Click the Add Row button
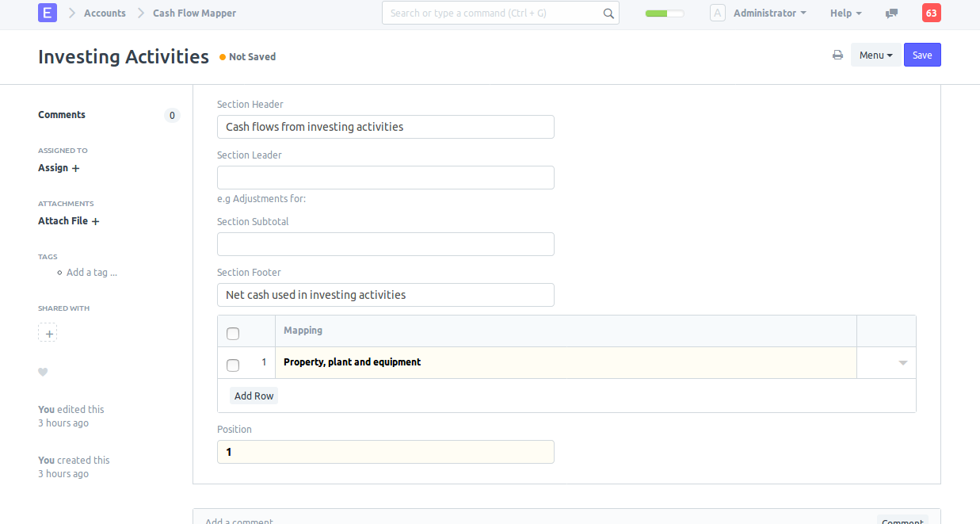The height and width of the screenshot is (524, 980). coord(254,396)
